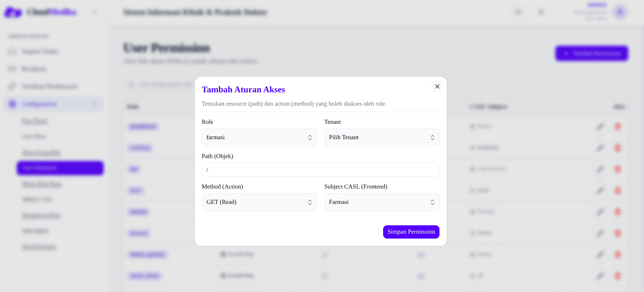Click the red delete icon in the second table row
644x292 pixels.
click(x=618, y=148)
